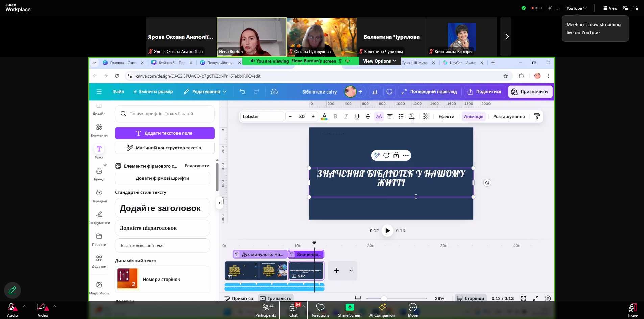Expand the Редагування mode dropdown

(205, 92)
